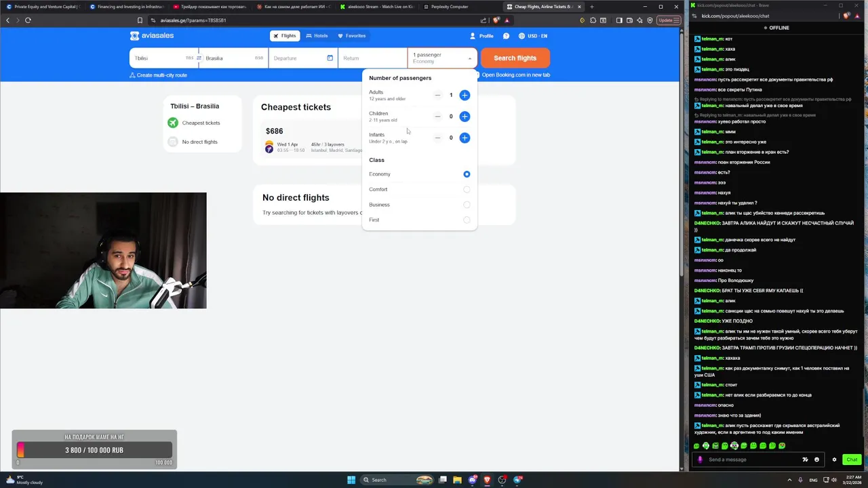Switch to the Flights tab
Screen dimensions: 868x488
pos(285,36)
